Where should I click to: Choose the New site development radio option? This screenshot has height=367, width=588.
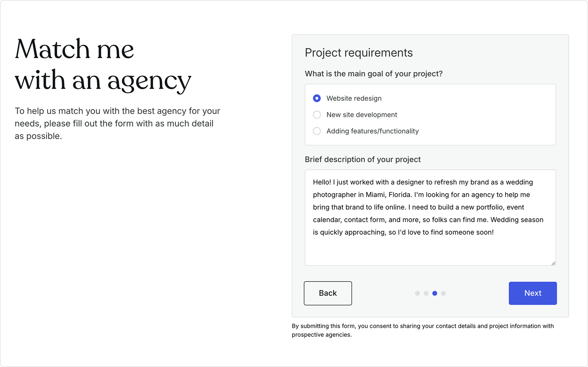(317, 115)
